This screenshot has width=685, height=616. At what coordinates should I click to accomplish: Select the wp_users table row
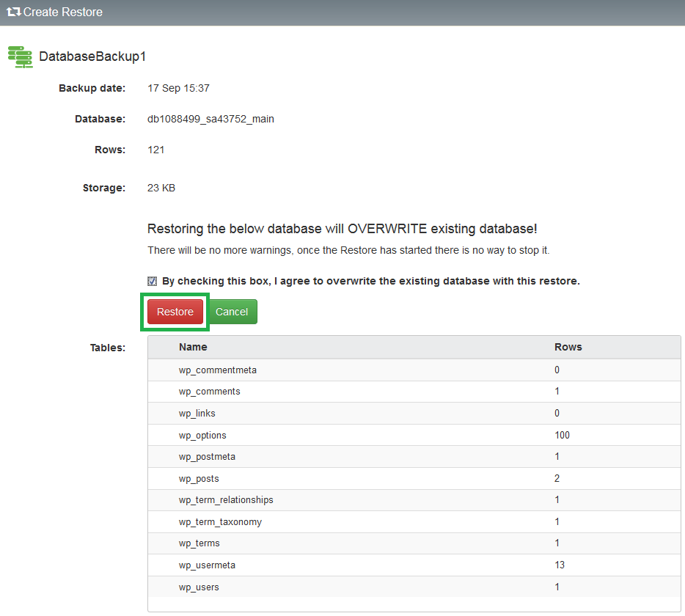[x=414, y=587]
